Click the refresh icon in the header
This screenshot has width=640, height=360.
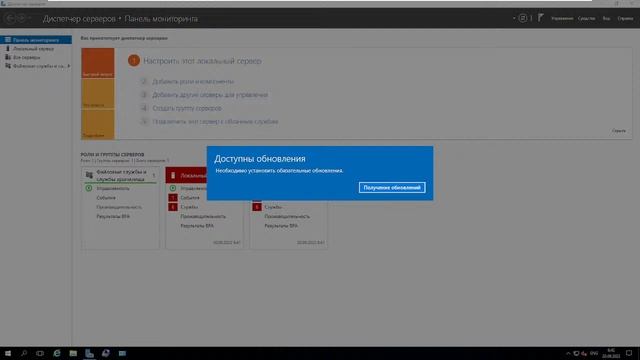(x=522, y=18)
